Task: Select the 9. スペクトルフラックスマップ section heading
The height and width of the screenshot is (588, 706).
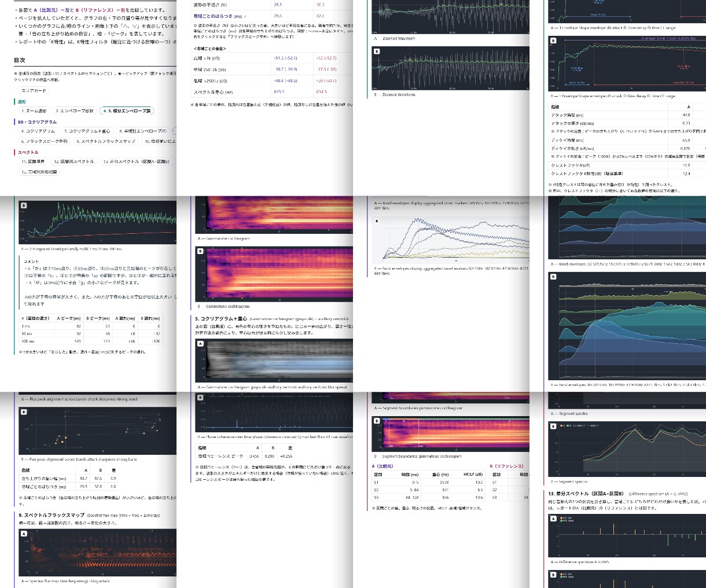Action: [52, 515]
